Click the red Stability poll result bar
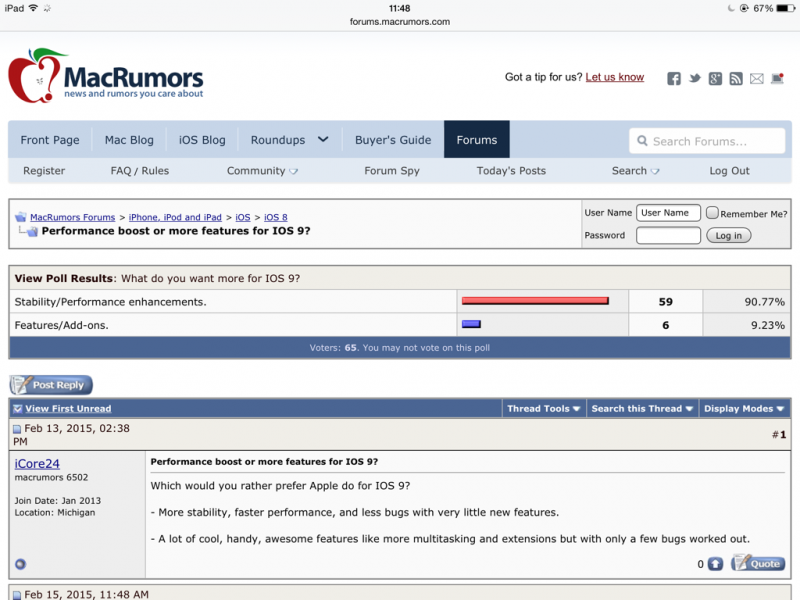This screenshot has height=600, width=800. pos(535,301)
